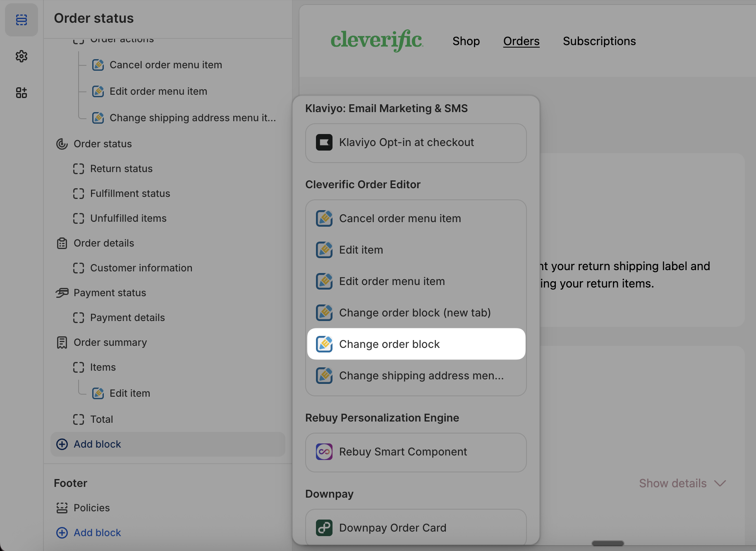Select the Fulfillment status block
756x551 pixels.
pos(130,194)
